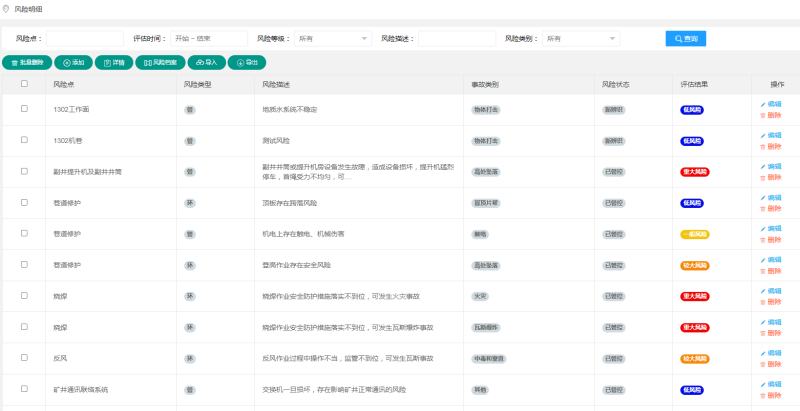
Task: Select the 矿井通讯联络系统 row checkbox
Action: pyautogui.click(x=24, y=389)
